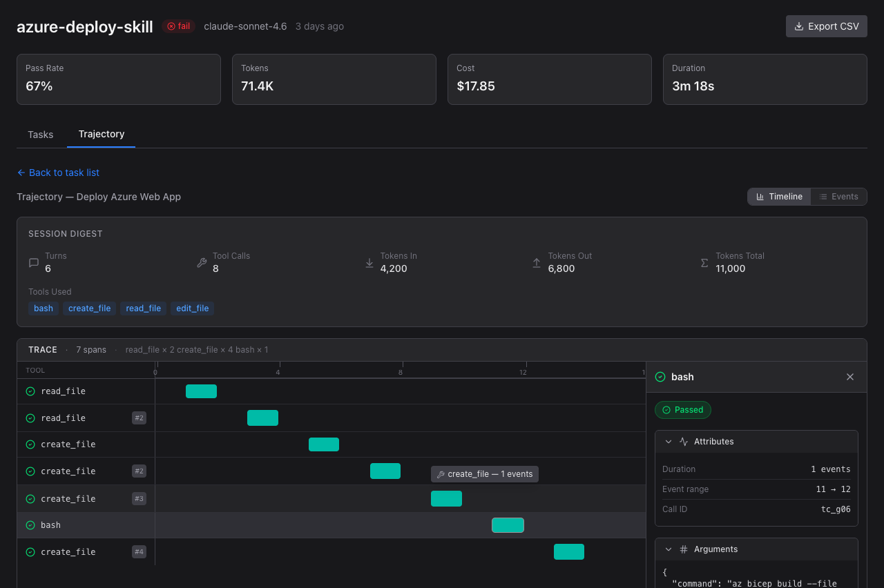The width and height of the screenshot is (884, 588).
Task: Click the check icon beside the bash row
Action: click(x=30, y=525)
